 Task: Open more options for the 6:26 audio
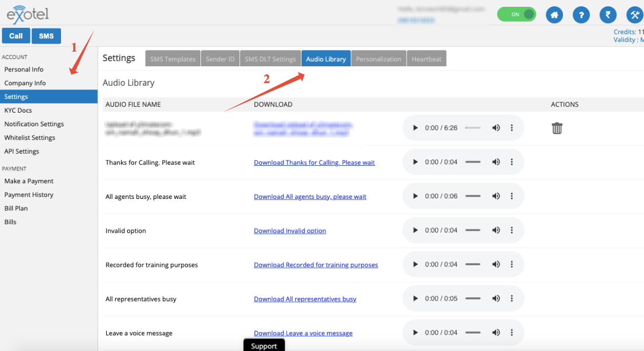click(x=511, y=128)
